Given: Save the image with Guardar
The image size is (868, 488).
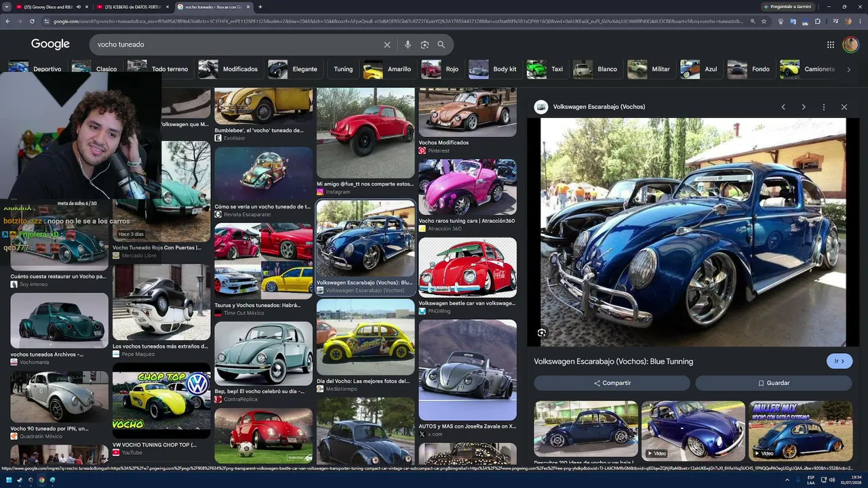Looking at the screenshot, I should coord(773,383).
